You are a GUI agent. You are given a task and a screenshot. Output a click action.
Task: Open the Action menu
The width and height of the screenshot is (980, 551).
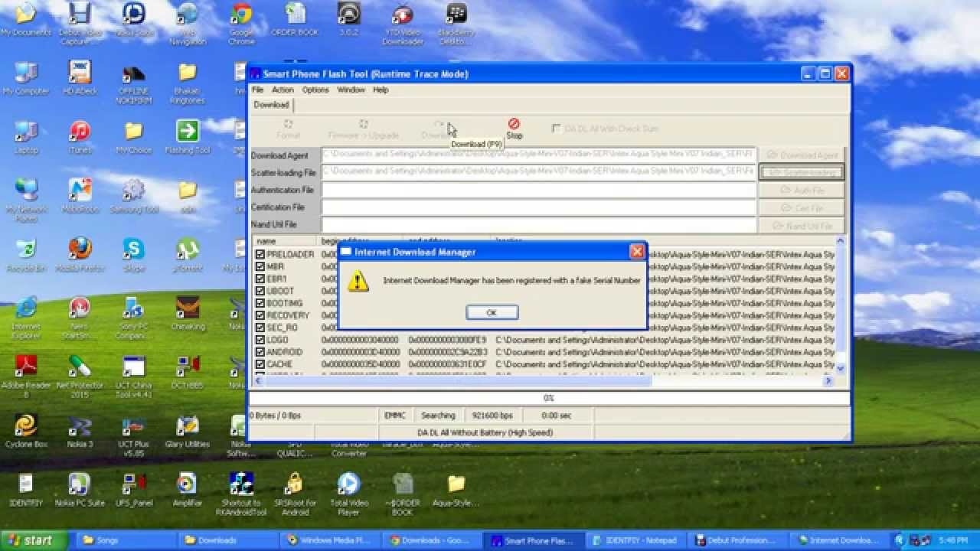coord(283,90)
